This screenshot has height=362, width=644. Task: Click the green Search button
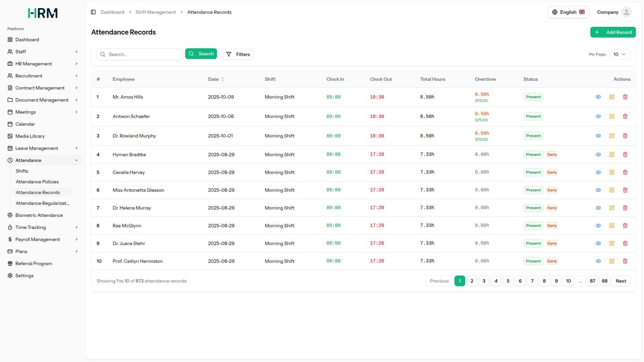[x=201, y=54]
